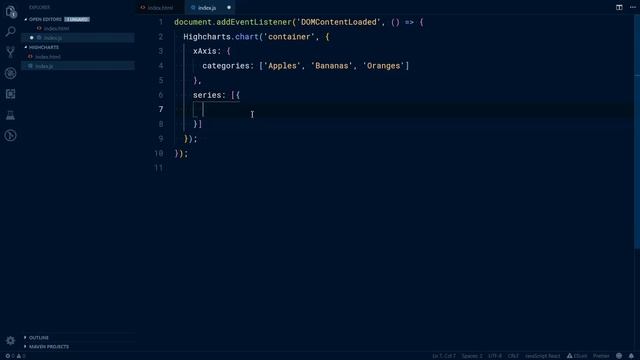
Task: Click 'Oranges' in the categories array
Action: (x=383, y=66)
